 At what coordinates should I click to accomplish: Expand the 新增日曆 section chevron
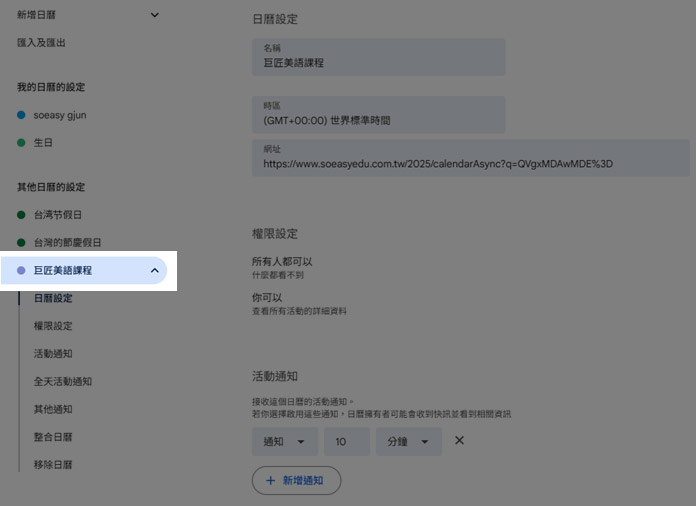tap(154, 15)
